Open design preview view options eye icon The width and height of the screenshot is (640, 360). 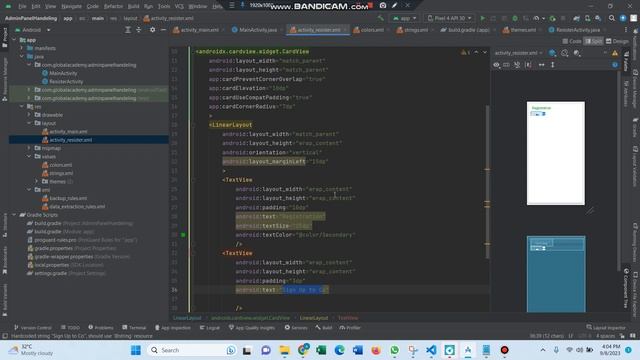tap(496, 65)
